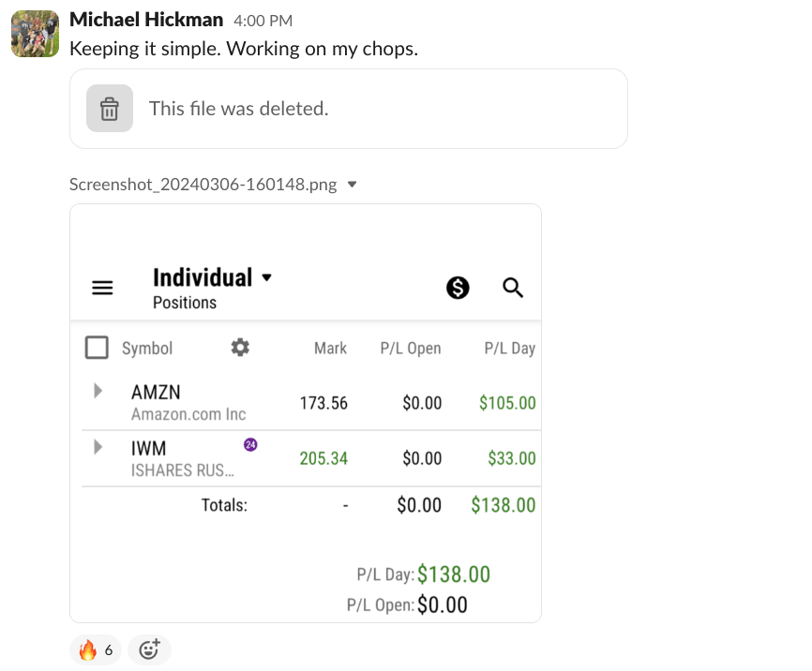Click the add reaction emoji icon

pyautogui.click(x=149, y=649)
